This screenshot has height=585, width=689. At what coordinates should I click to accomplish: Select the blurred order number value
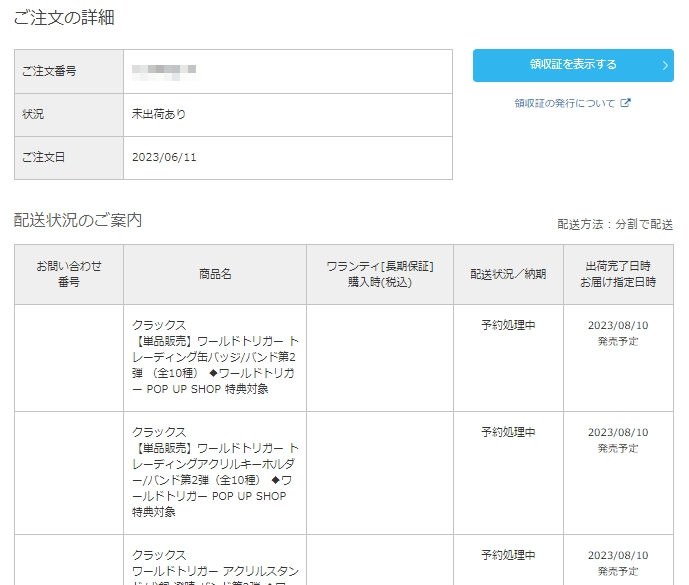click(164, 72)
